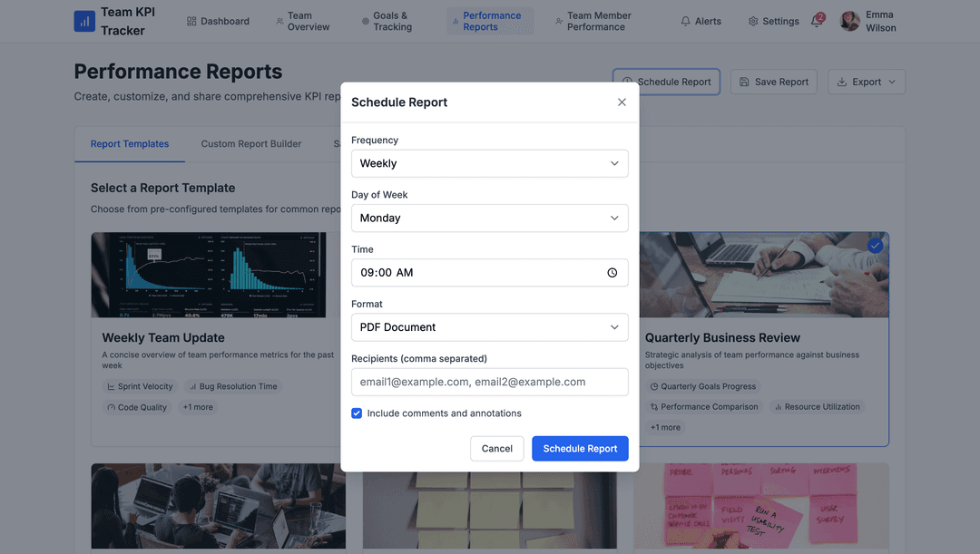
Task: Click the Quarterly Goals Progress pie icon
Action: pyautogui.click(x=654, y=385)
